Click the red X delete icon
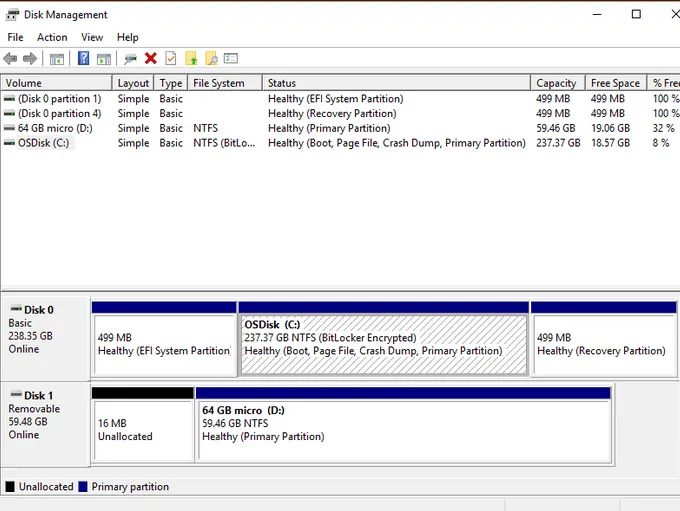The height and width of the screenshot is (511, 680). click(x=151, y=59)
